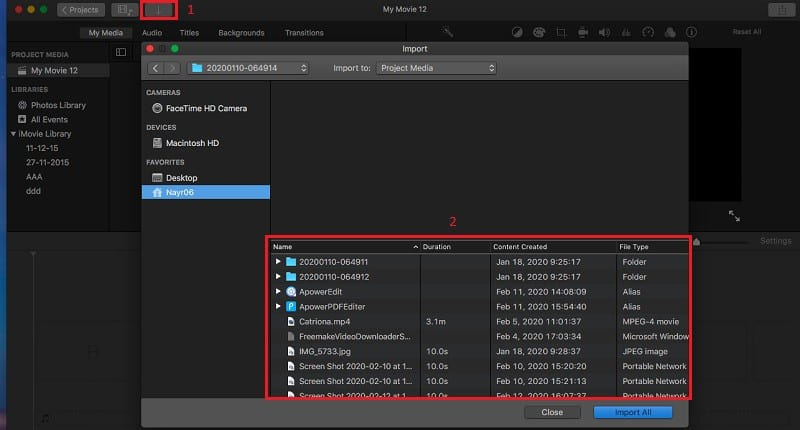
Task: Expand the ApowerEdit alias
Action: pos(278,291)
